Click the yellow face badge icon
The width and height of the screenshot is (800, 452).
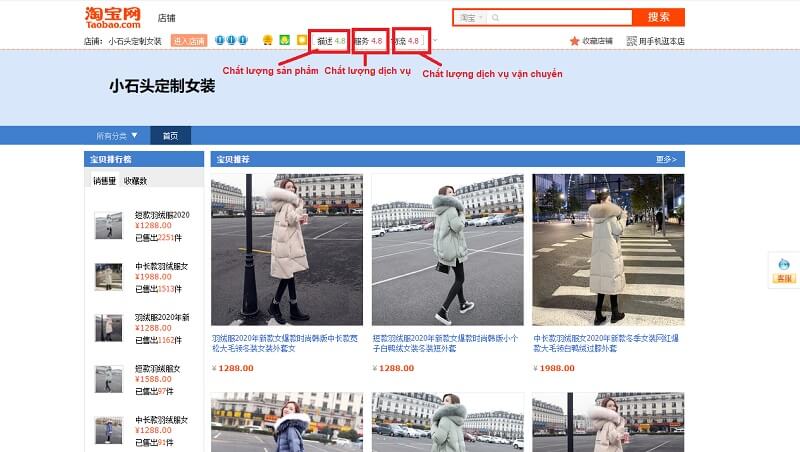coord(267,40)
